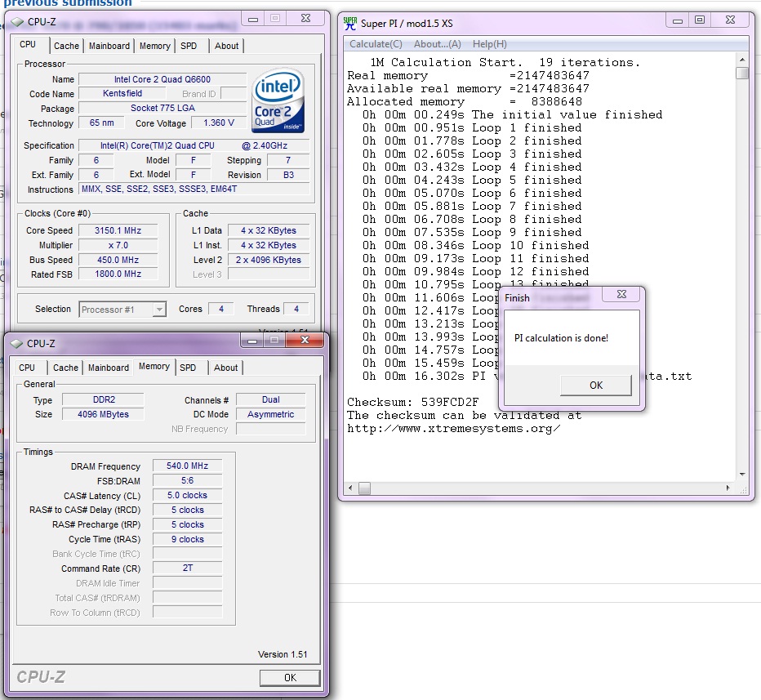Click Super PI horizontal scrollbar left arrow

click(x=351, y=488)
